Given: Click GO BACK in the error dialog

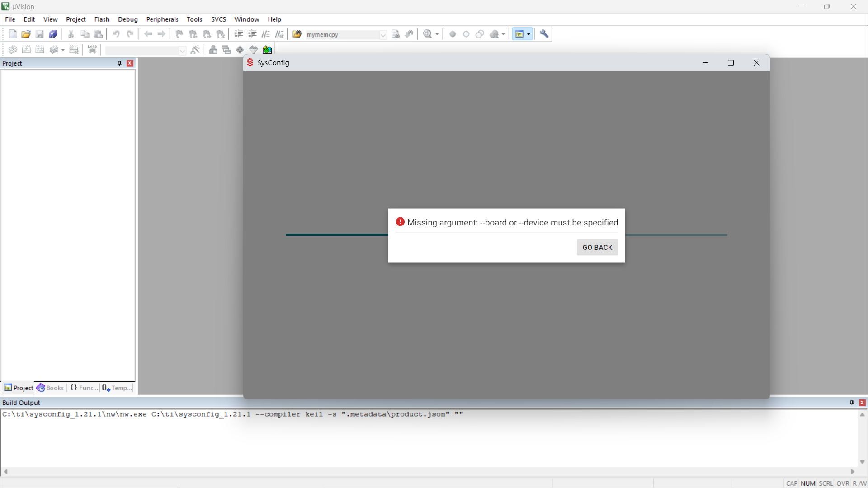Looking at the screenshot, I should (597, 247).
